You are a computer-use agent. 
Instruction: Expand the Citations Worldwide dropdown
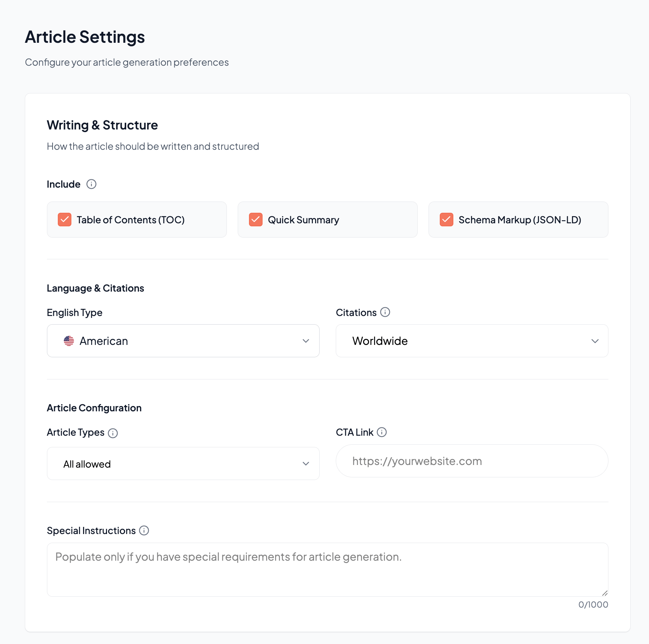pyautogui.click(x=471, y=341)
